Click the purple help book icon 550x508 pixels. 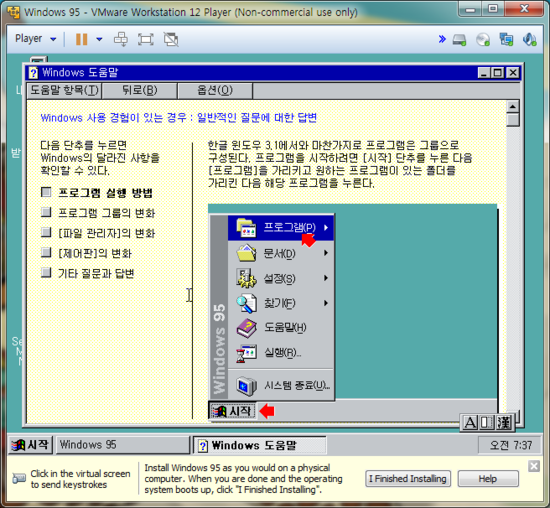point(246,328)
